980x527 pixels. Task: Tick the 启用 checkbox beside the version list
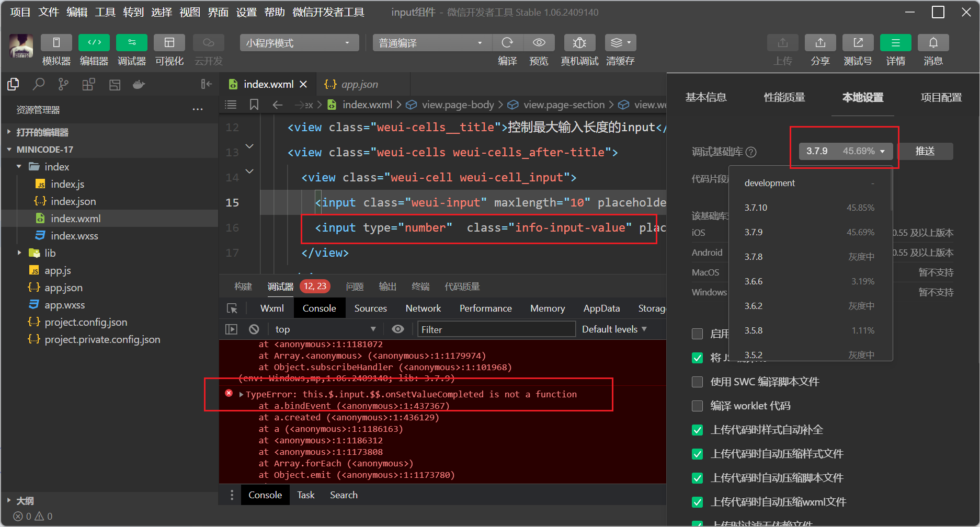coord(697,334)
